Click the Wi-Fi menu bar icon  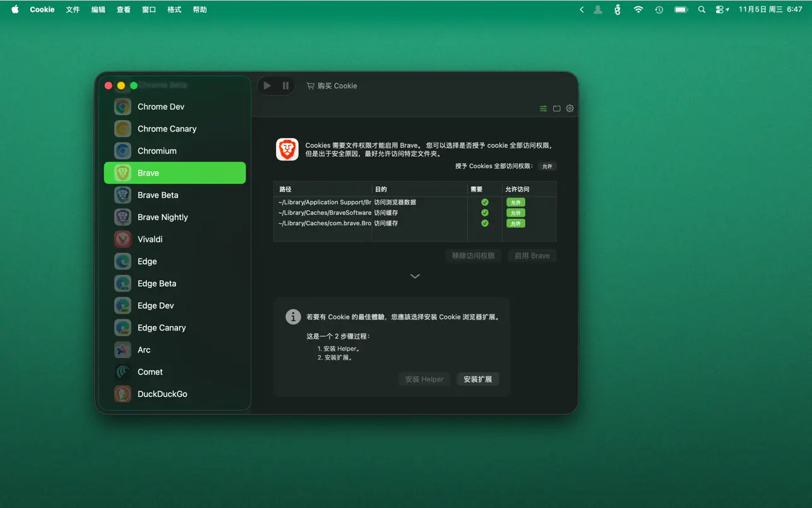[x=638, y=9]
